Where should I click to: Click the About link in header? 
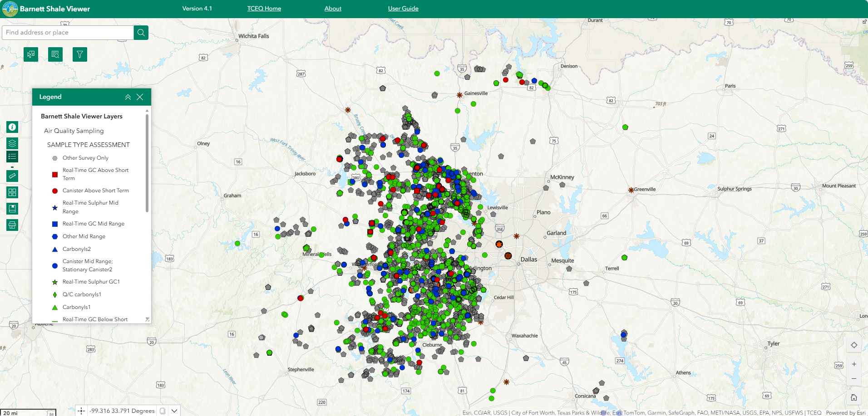333,9
